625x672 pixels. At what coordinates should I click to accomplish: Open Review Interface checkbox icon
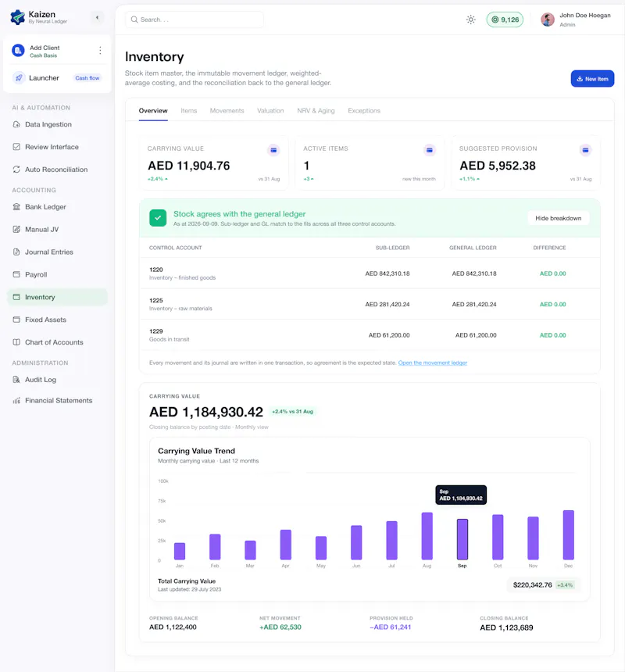(x=16, y=147)
